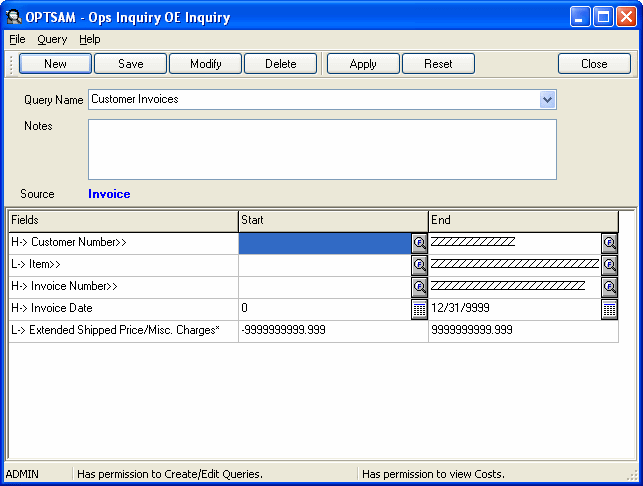Open the Query menu

coord(52,39)
